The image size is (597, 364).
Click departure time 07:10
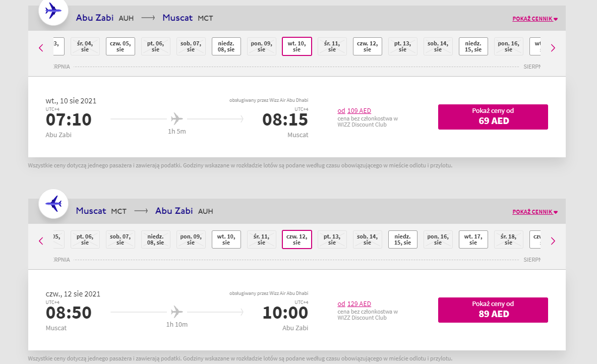(x=69, y=119)
